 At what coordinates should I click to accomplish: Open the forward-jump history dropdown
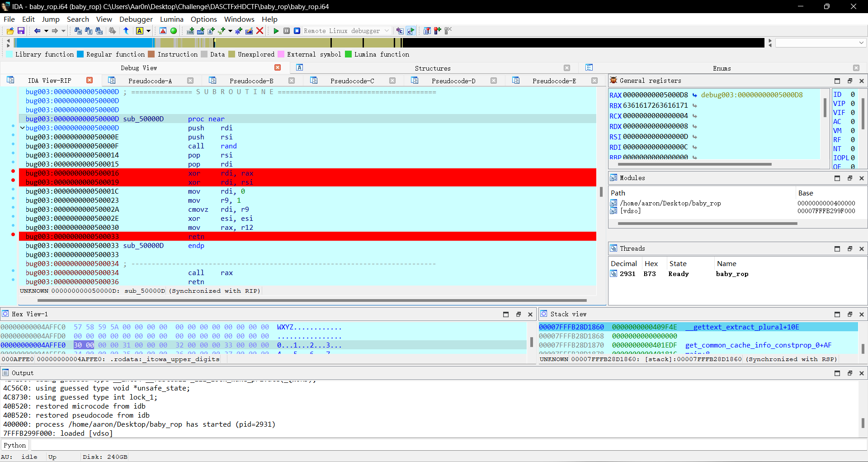point(64,31)
